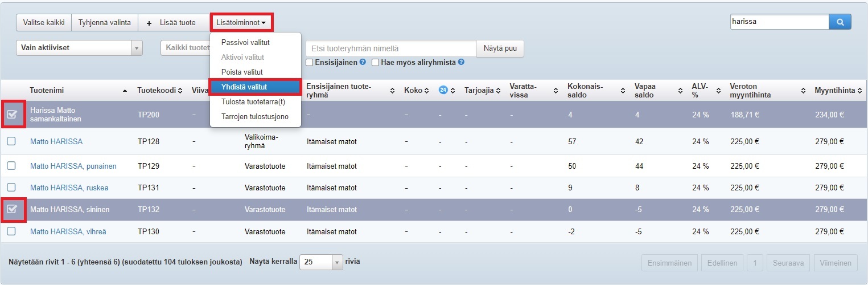The height and width of the screenshot is (285, 868).
Task: Click the blue magnifier search button
Action: 840,22
